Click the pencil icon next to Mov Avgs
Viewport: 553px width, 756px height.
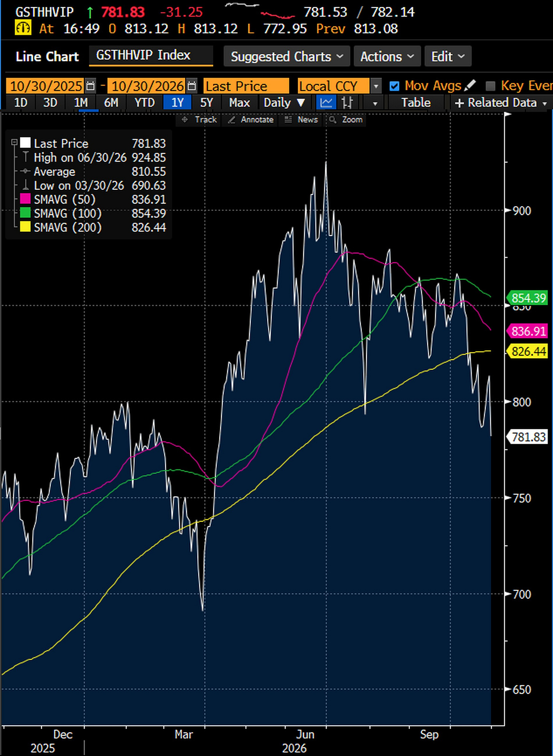470,85
